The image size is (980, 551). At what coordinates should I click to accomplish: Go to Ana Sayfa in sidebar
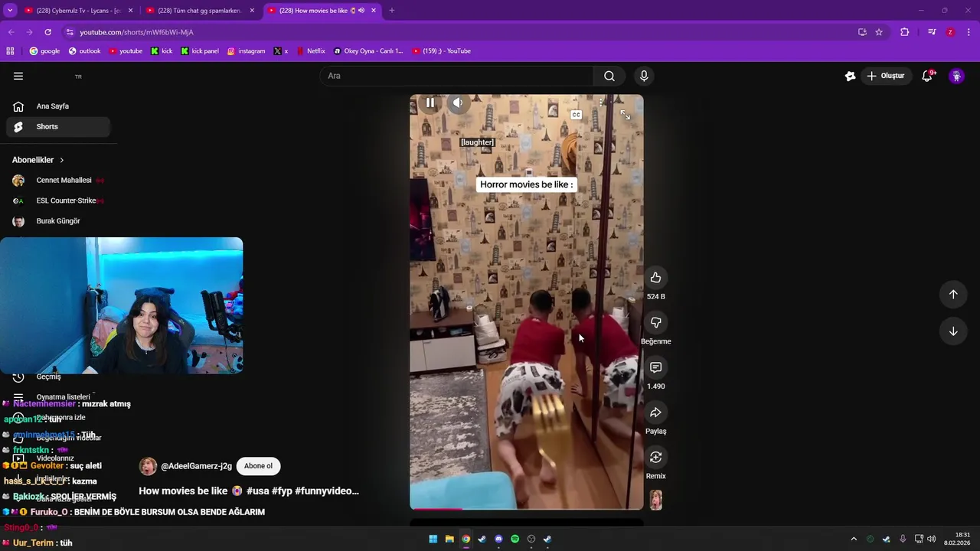coord(58,106)
